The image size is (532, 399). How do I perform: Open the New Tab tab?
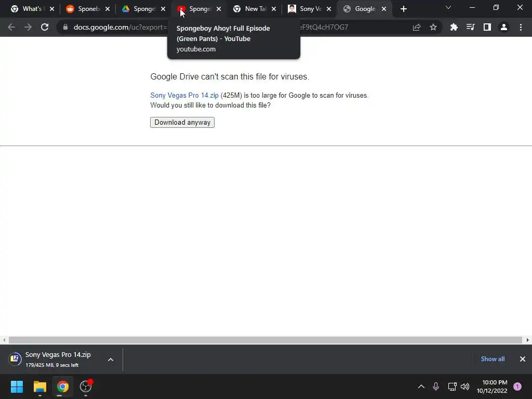tap(255, 9)
